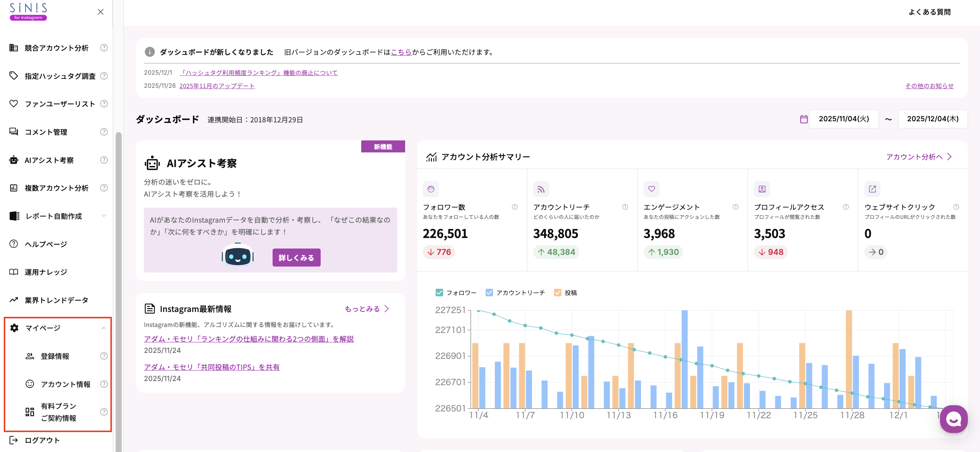Collapse the マイページ section chevron
The image size is (980, 452).
point(104,328)
